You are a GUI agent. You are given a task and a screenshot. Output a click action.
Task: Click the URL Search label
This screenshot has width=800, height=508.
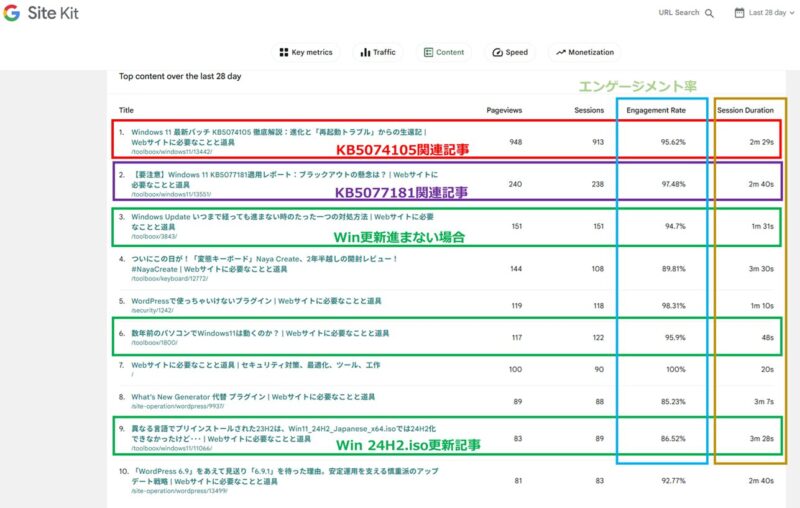[679, 13]
